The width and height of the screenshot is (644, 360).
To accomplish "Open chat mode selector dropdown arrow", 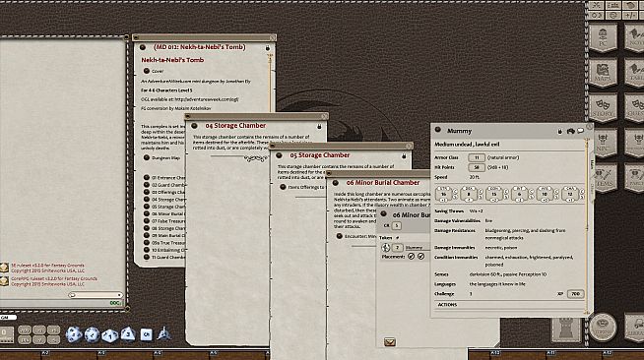I will 119,295.
